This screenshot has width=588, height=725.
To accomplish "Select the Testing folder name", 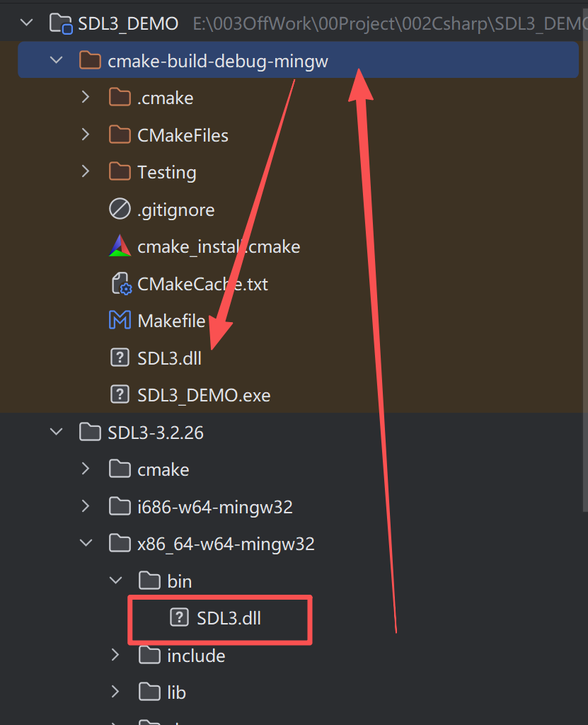I will (167, 173).
